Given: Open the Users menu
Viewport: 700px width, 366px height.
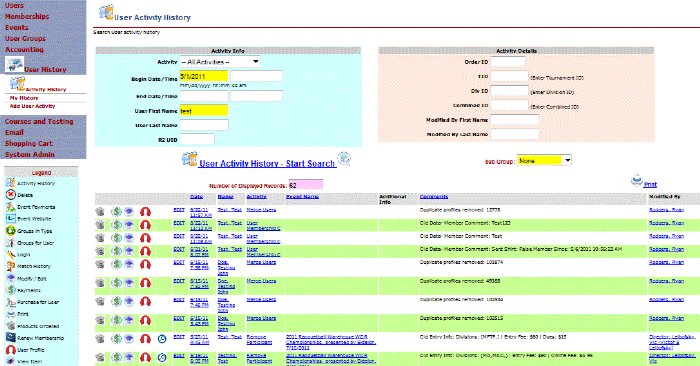Looking at the screenshot, I should tap(14, 5).
